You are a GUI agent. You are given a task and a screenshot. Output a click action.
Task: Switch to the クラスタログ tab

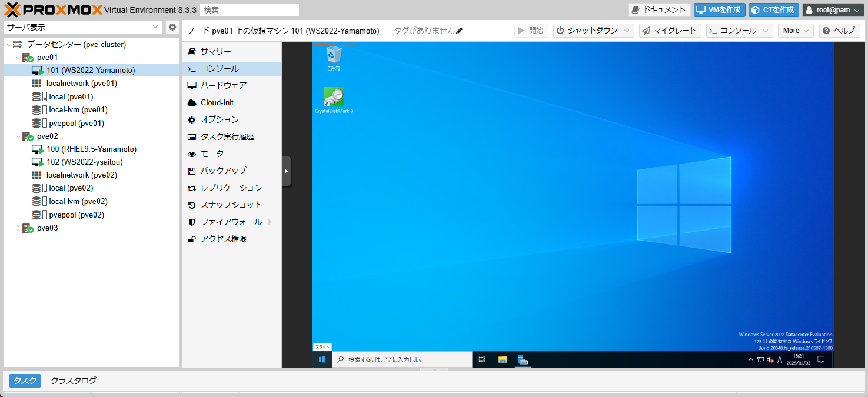(x=74, y=381)
